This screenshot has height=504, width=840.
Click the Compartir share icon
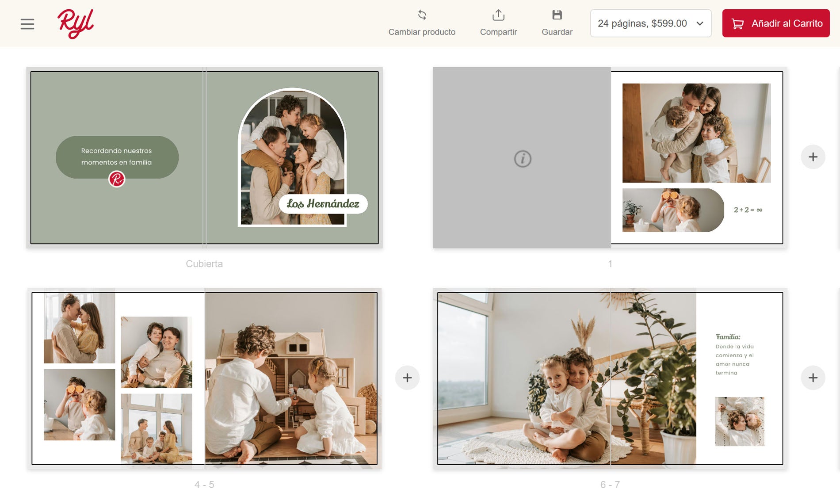498,15
